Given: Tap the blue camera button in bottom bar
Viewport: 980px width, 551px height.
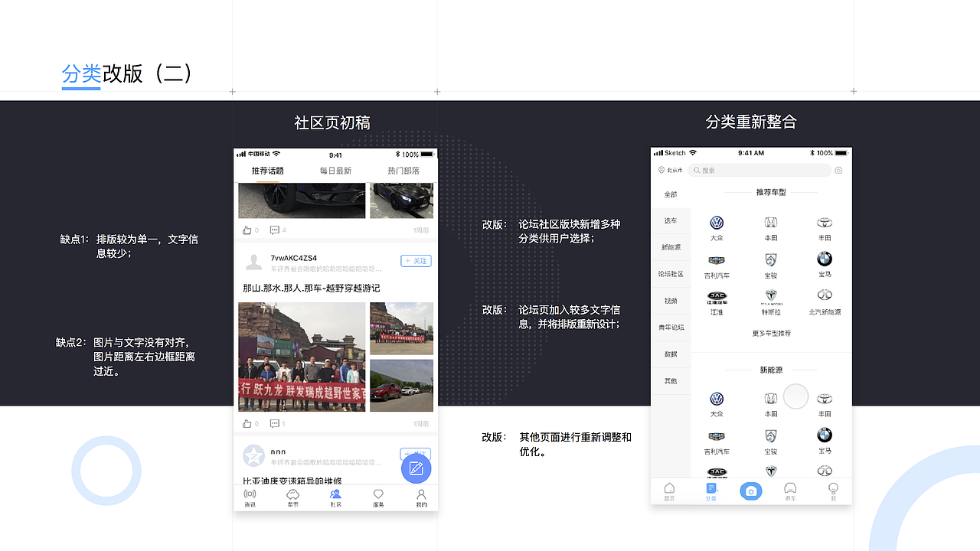Looking at the screenshot, I should (751, 491).
